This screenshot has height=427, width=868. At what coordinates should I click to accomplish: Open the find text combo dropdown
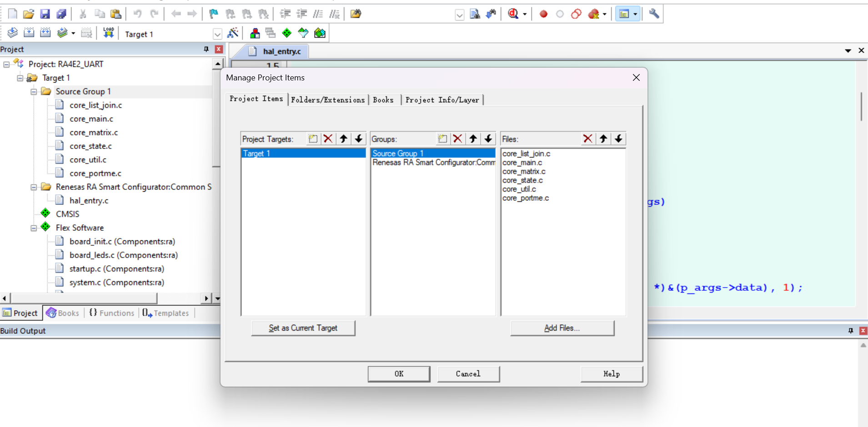pyautogui.click(x=459, y=15)
